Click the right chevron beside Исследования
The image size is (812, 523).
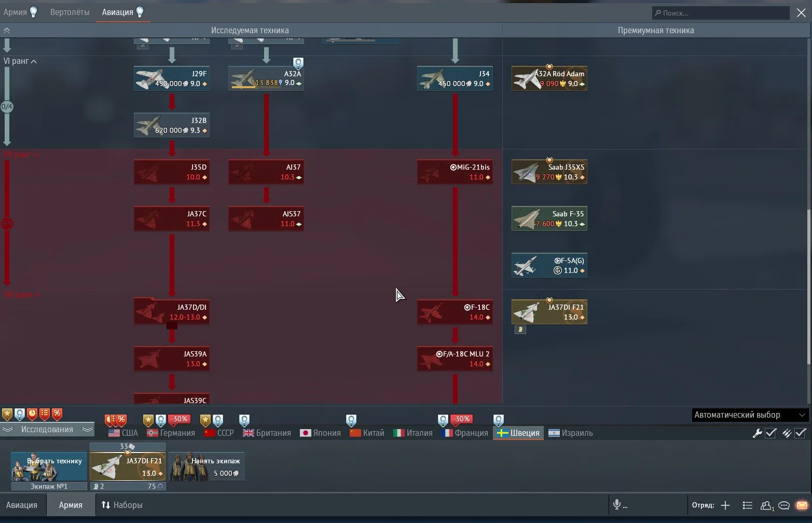[87, 430]
